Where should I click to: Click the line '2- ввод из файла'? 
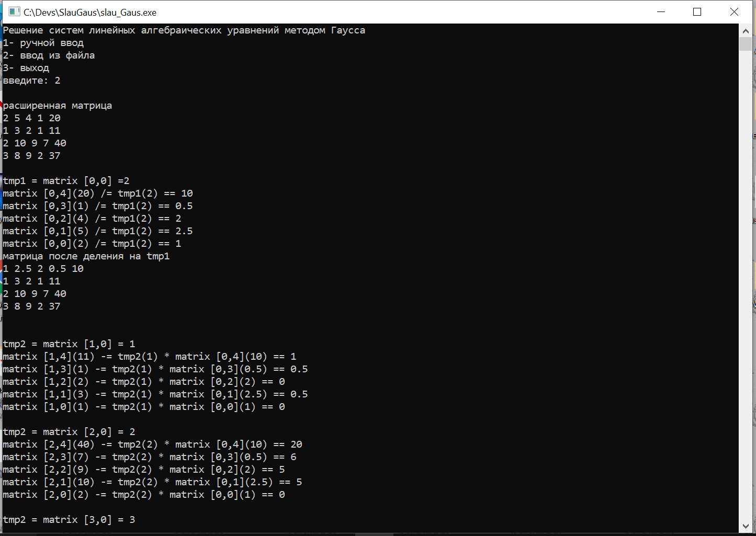[x=49, y=55]
